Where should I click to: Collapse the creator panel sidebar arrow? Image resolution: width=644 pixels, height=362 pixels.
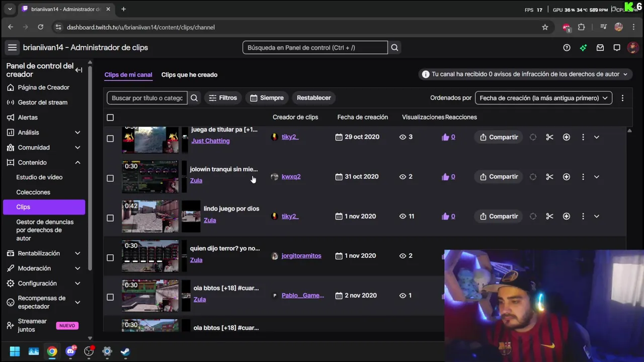tap(78, 70)
